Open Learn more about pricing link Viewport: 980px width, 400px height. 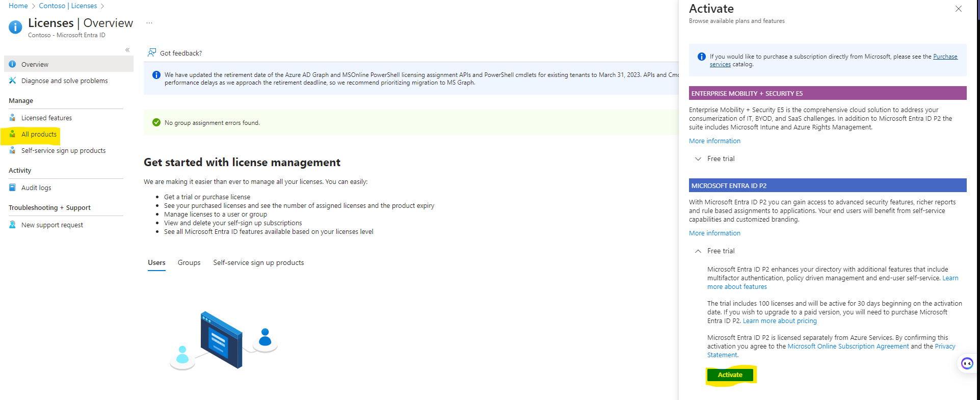click(780, 321)
